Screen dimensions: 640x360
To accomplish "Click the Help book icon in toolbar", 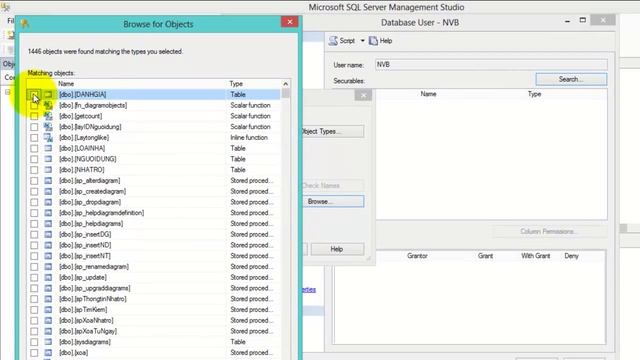I will 373,41.
